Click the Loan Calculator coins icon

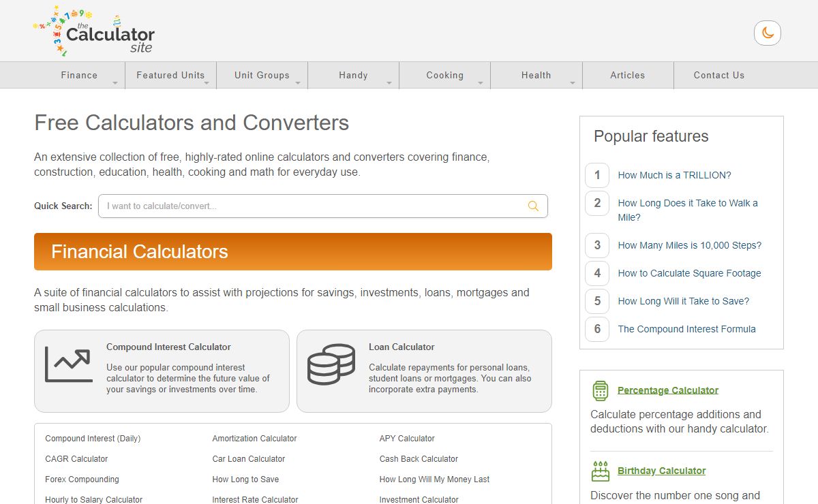pos(331,364)
